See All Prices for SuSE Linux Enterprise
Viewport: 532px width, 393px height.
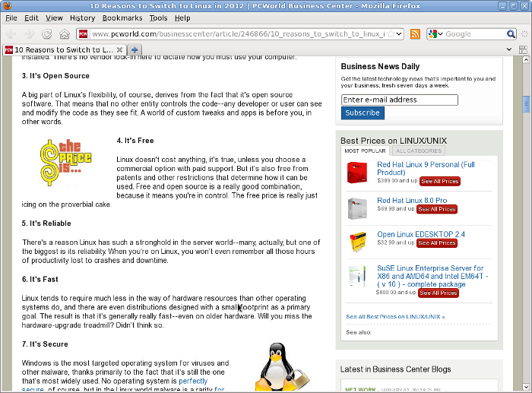(439, 293)
